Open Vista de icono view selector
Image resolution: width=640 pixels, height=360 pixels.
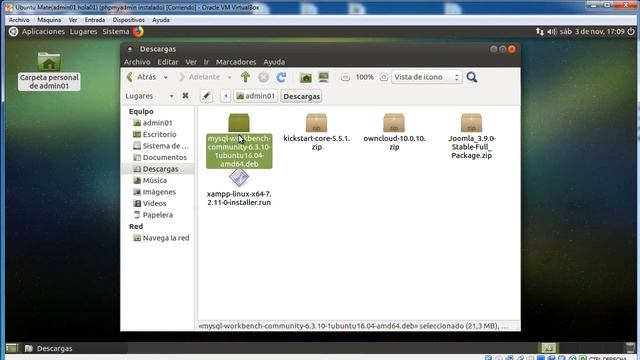pos(427,77)
